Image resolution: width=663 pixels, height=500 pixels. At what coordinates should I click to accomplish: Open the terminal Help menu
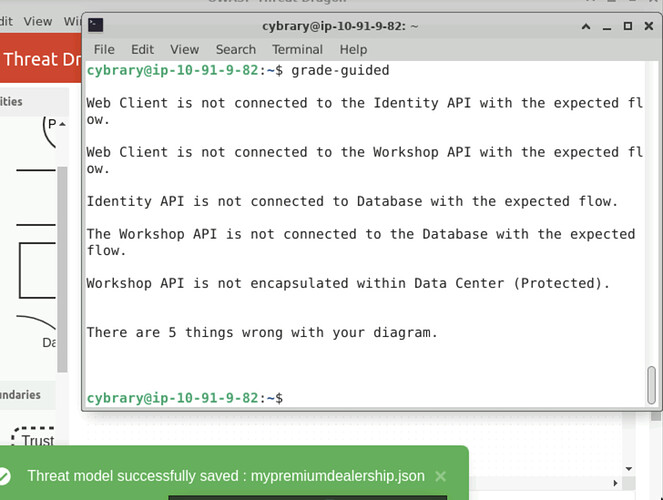[x=353, y=49]
